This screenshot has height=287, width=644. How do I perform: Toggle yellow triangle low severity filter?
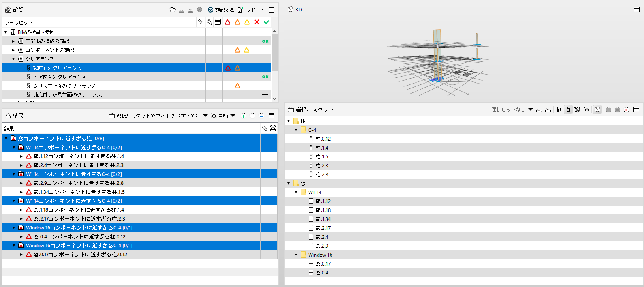[247, 22]
